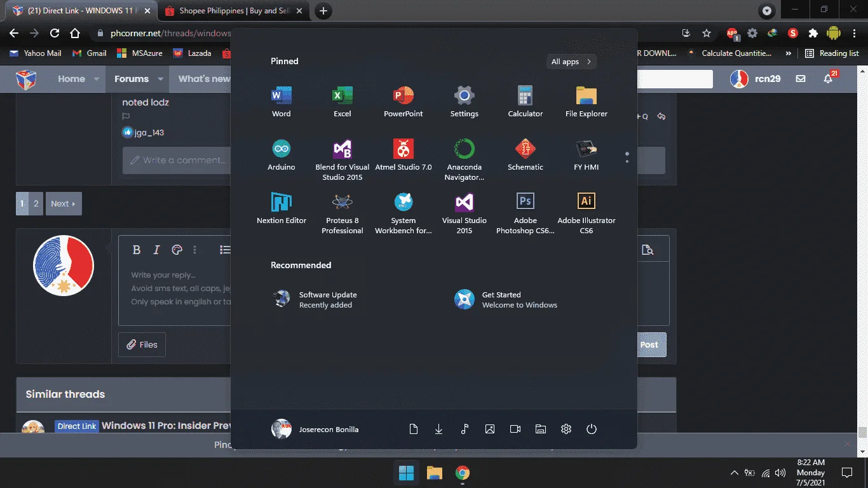Launch Nextion Editor
This screenshot has height=488, width=868.
(x=281, y=208)
